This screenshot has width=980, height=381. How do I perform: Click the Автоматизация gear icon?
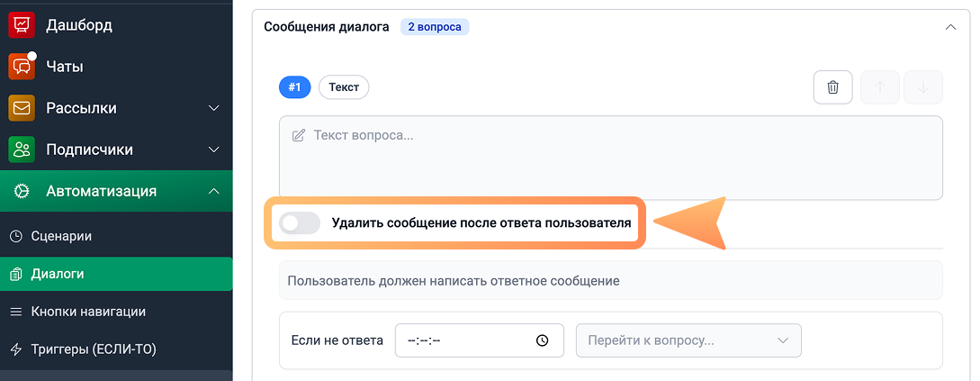pyautogui.click(x=22, y=191)
